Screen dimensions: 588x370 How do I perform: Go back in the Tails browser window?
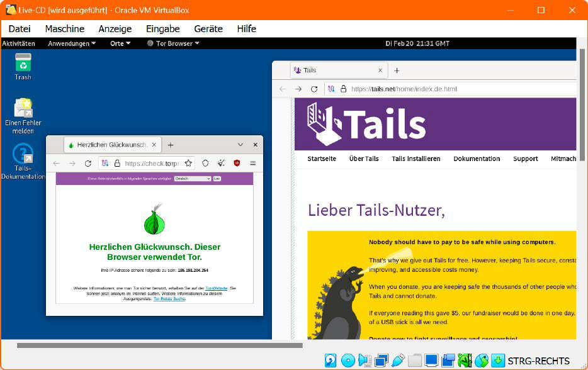coord(283,89)
